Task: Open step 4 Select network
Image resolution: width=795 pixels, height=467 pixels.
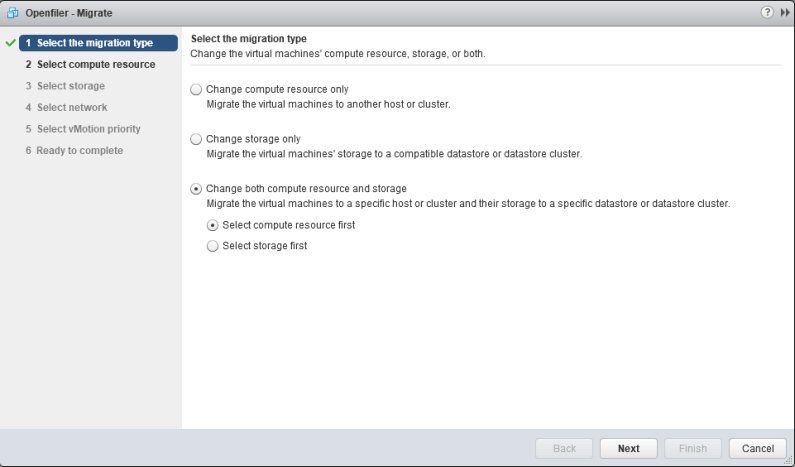Action: point(65,107)
